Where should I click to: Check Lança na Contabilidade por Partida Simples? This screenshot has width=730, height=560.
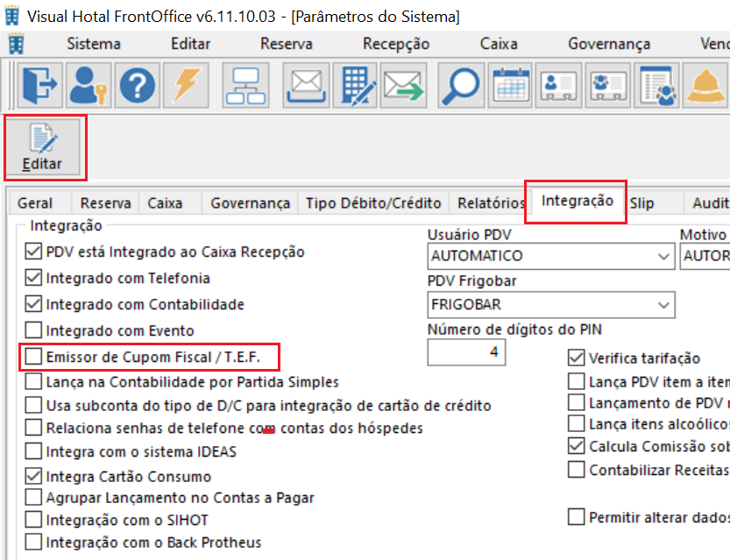coord(33,382)
